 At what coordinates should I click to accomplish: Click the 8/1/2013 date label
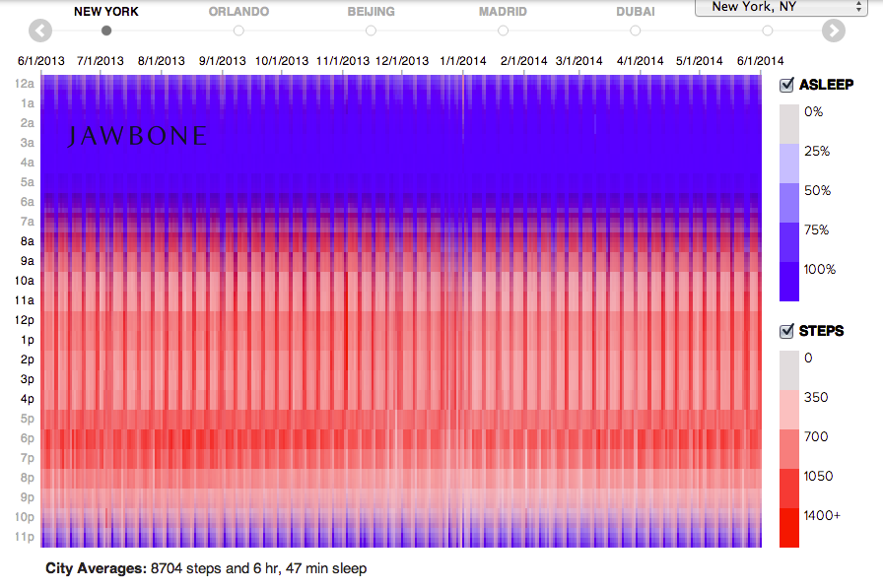click(x=161, y=61)
